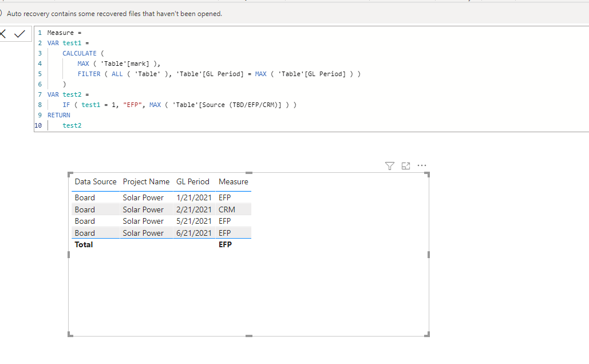The image size is (589, 364).
Task: Click MAX ( 'Table'[mark] ) on line 4
Action: click(x=118, y=64)
